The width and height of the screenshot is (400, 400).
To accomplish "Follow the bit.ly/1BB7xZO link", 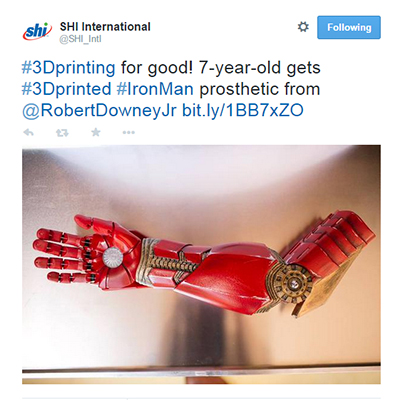I will click(243, 110).
